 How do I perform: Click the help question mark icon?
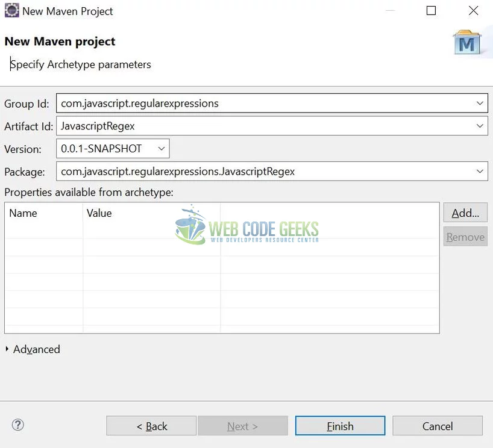point(18,425)
